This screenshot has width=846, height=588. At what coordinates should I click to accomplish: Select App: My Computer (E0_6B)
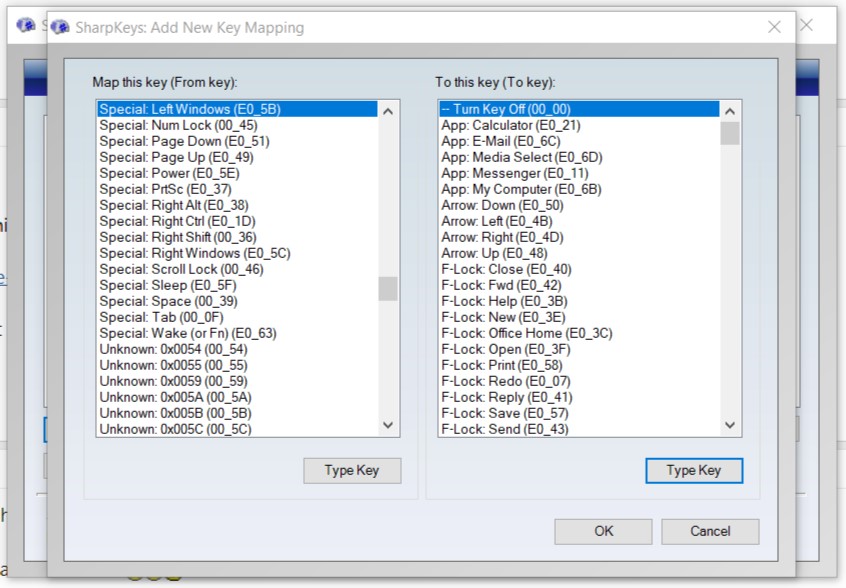point(579,189)
